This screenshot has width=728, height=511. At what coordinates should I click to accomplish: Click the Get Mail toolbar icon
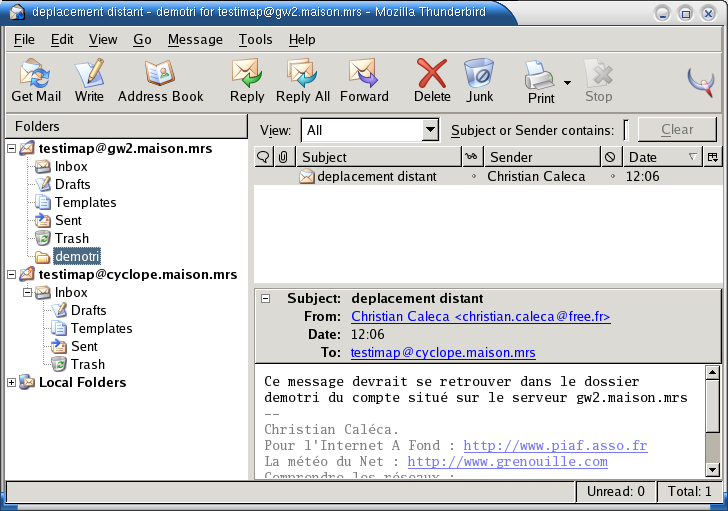pyautogui.click(x=36, y=80)
